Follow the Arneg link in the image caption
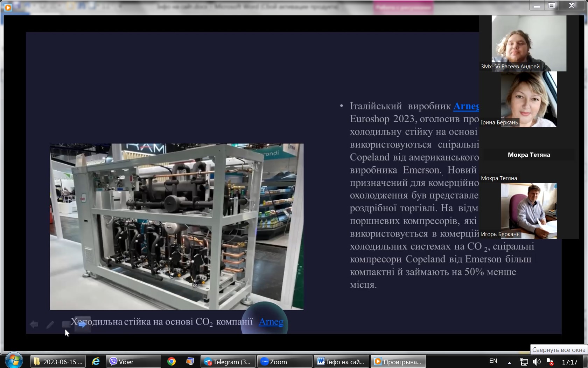Image resolution: width=588 pixels, height=368 pixels. 271,322
